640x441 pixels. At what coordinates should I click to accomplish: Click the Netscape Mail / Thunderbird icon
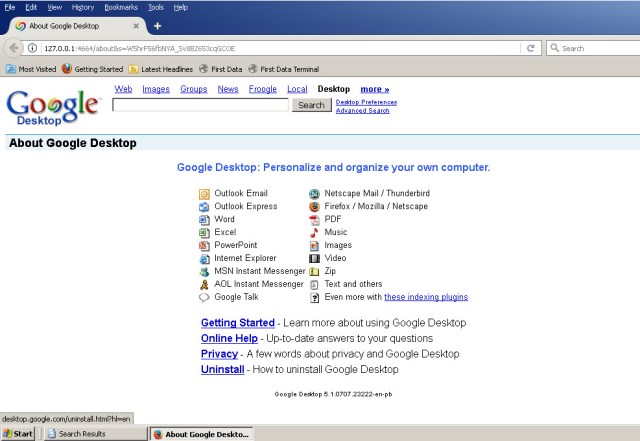314,194
